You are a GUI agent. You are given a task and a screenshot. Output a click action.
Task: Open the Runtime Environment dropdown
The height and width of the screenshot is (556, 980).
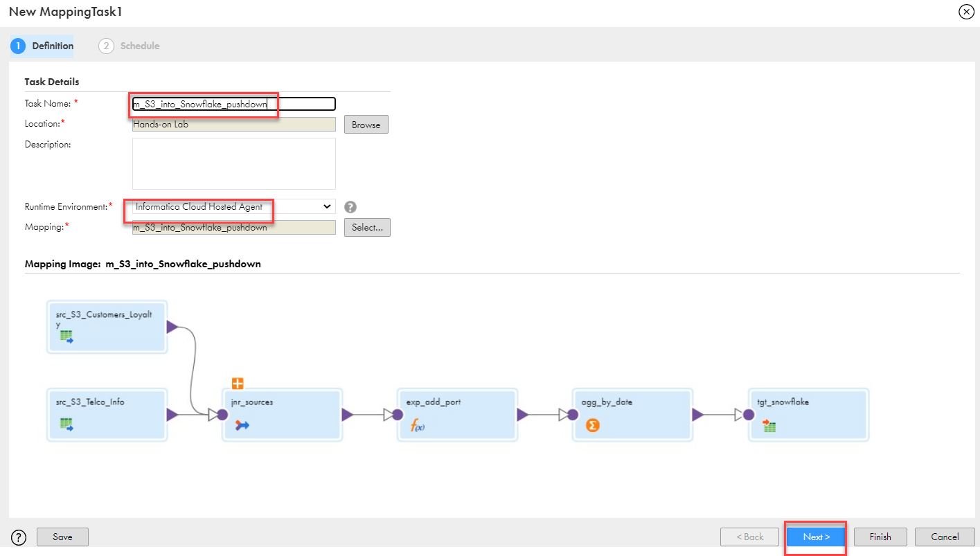coord(234,206)
